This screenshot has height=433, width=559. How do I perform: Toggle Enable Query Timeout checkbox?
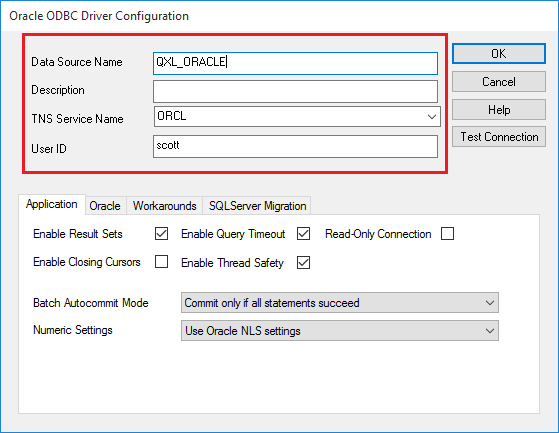[303, 234]
